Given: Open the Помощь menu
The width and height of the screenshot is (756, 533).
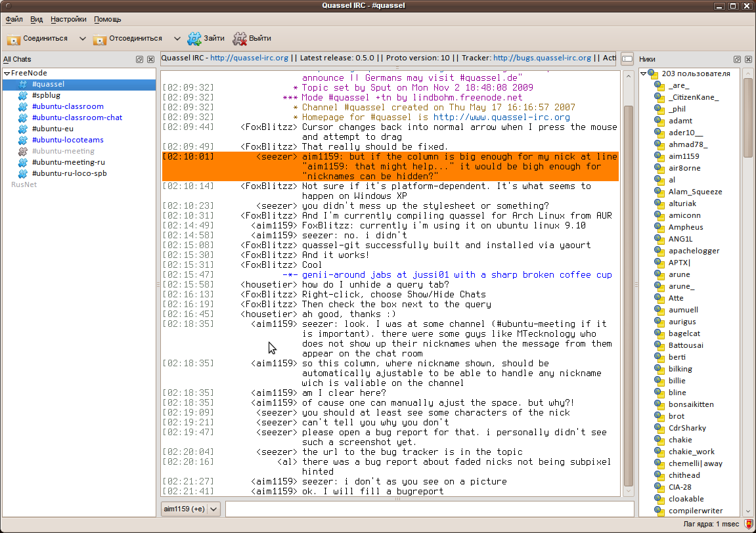Looking at the screenshot, I should (x=108, y=19).
